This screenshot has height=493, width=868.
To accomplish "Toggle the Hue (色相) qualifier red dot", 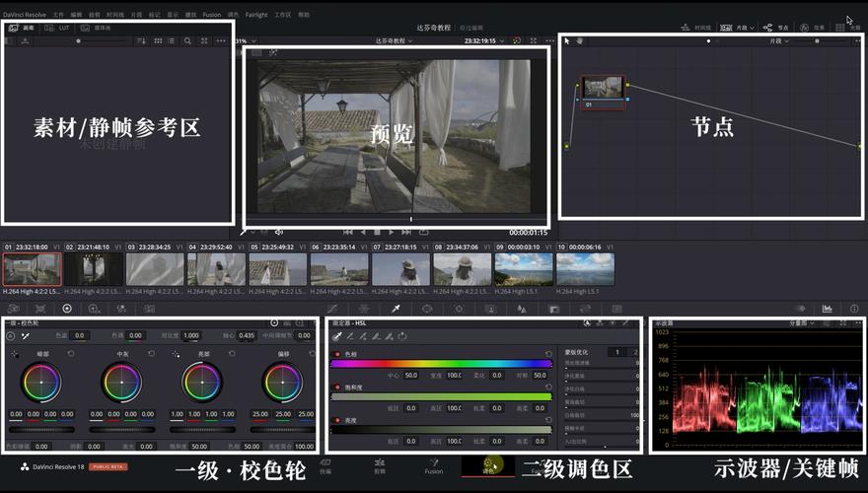I will (337, 354).
